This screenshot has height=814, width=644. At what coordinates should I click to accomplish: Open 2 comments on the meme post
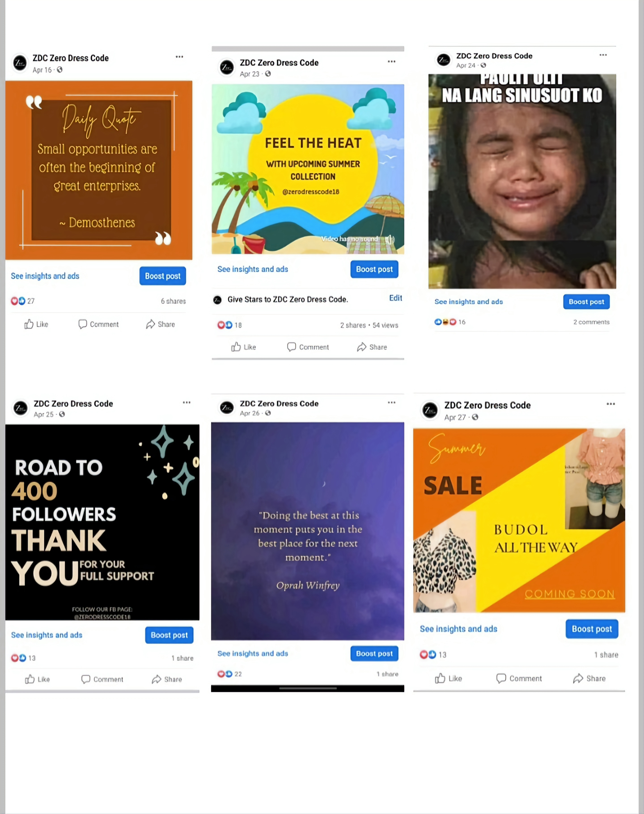(591, 322)
